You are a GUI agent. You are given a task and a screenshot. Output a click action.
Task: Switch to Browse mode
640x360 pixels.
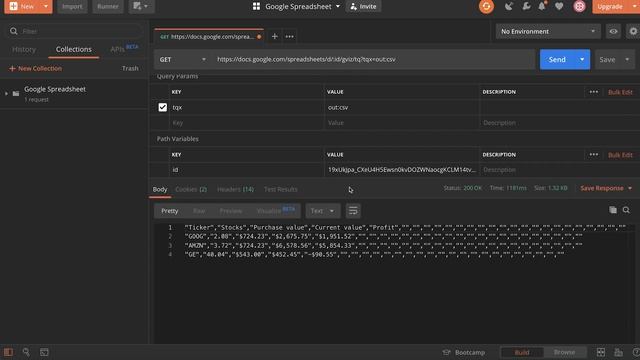564,352
